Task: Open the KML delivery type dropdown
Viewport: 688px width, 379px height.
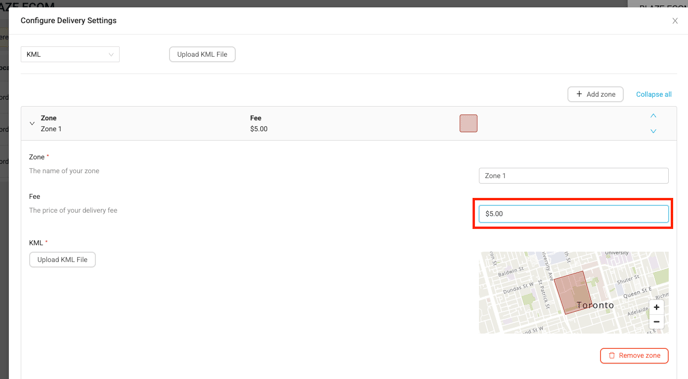Action: [70, 54]
